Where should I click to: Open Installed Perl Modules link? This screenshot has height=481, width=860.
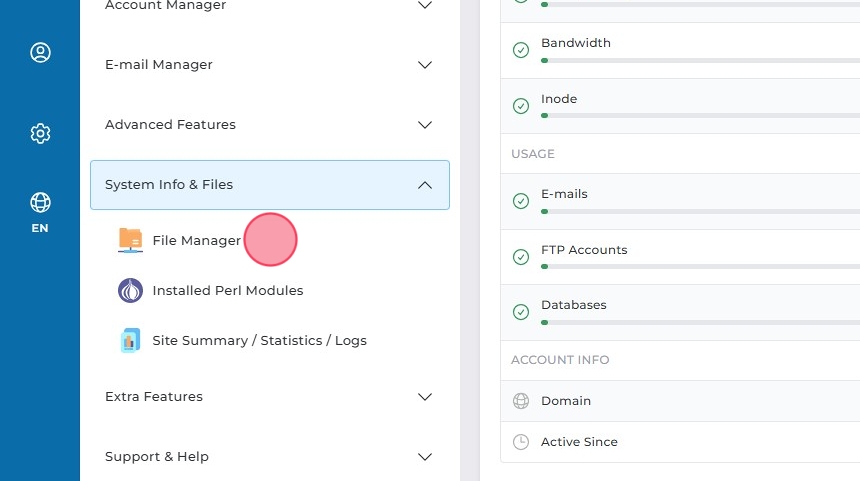(227, 291)
